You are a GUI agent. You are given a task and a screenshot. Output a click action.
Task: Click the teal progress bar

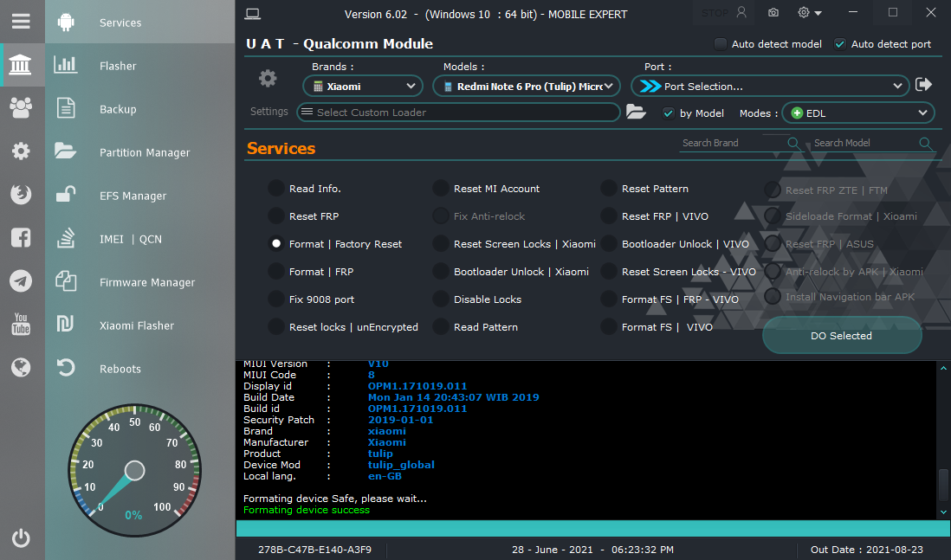tap(593, 529)
